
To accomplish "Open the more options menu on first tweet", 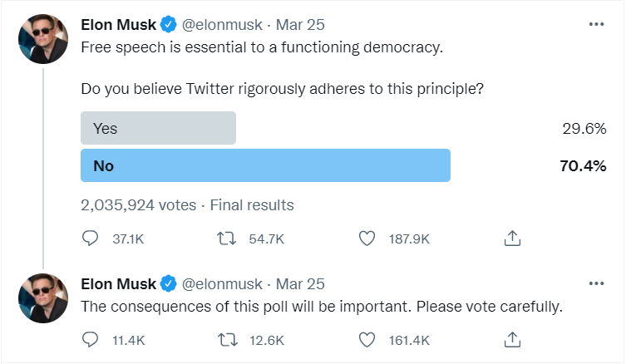I will point(596,25).
